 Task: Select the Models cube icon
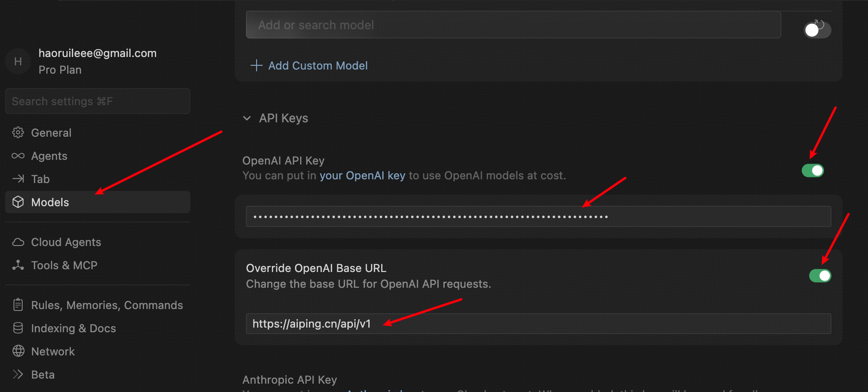(18, 202)
